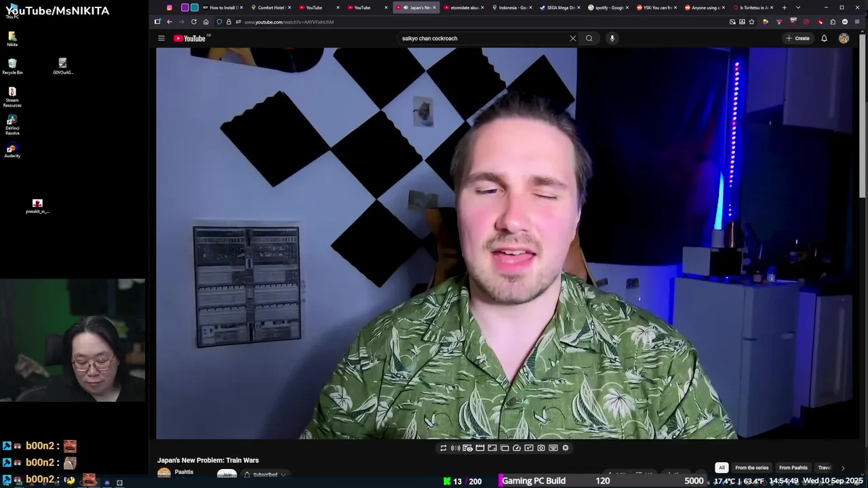The height and width of the screenshot is (488, 868).
Task: Select the 'From Paahtis' chip
Action: point(793,468)
